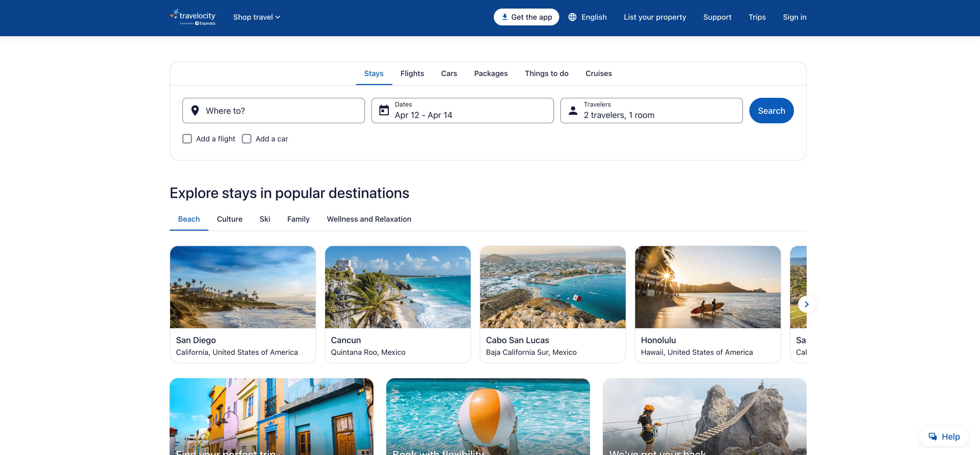Open the Cruises tab

click(x=598, y=73)
